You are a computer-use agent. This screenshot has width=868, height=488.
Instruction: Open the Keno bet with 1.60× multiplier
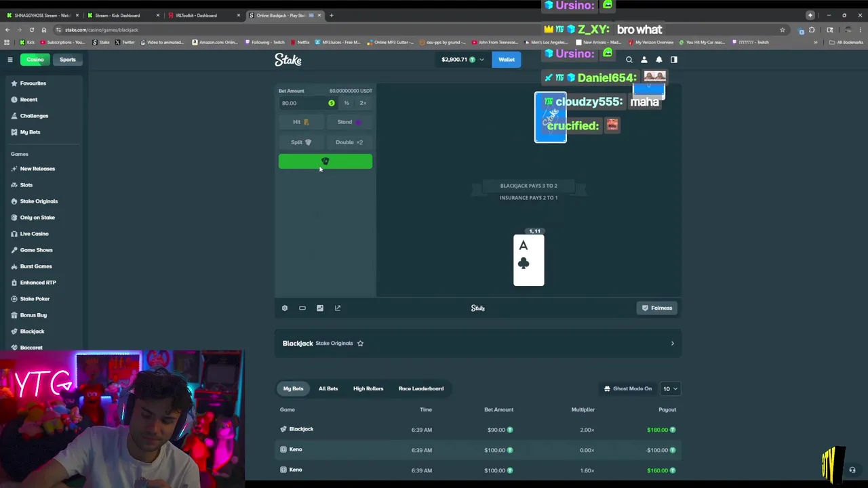pyautogui.click(x=478, y=470)
